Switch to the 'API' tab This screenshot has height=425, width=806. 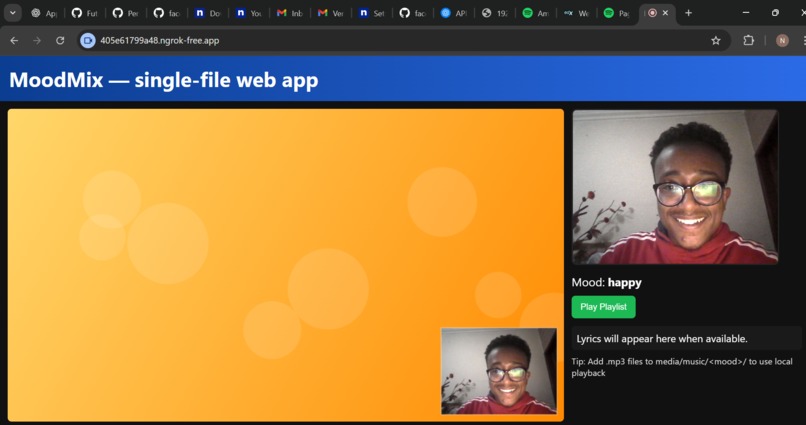point(454,13)
